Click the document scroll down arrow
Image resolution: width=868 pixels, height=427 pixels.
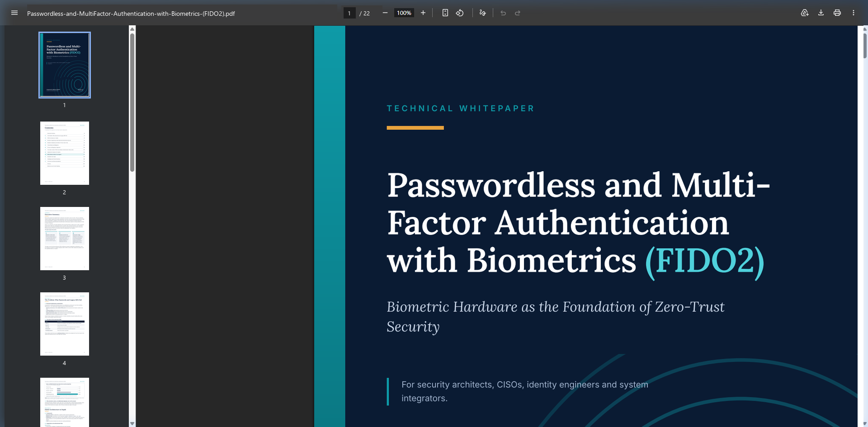[x=865, y=423]
